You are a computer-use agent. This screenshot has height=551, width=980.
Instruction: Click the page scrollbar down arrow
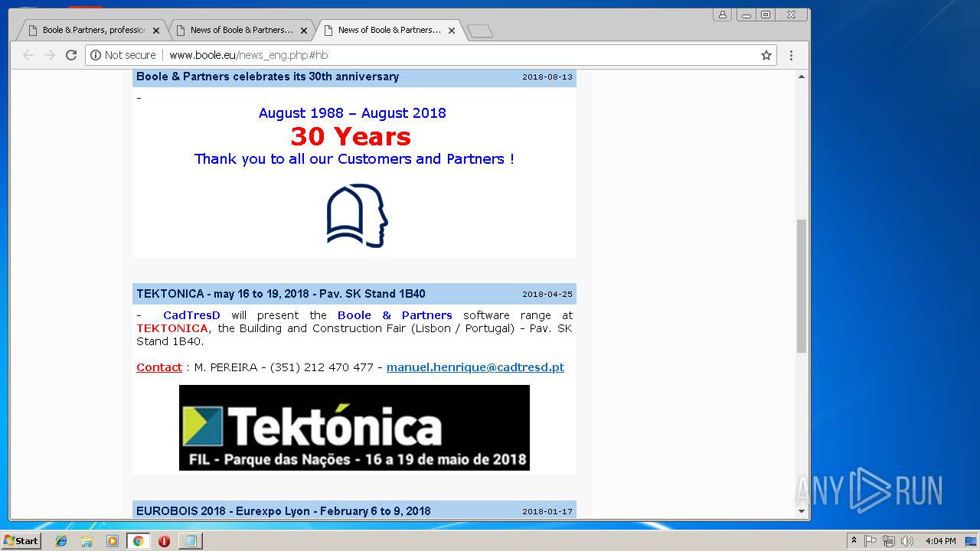(x=802, y=511)
